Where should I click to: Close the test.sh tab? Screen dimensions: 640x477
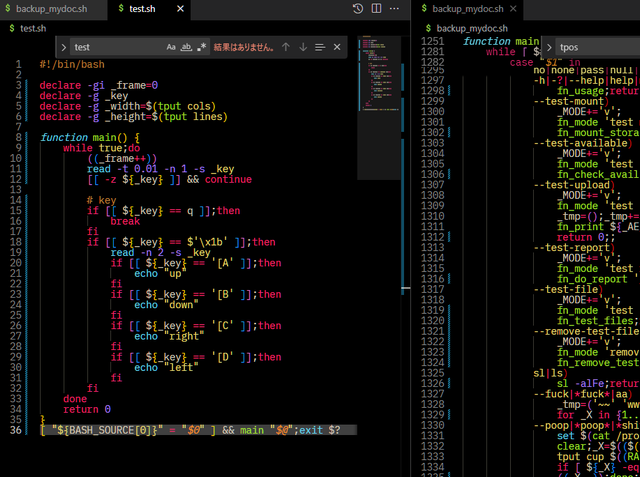(180, 8)
